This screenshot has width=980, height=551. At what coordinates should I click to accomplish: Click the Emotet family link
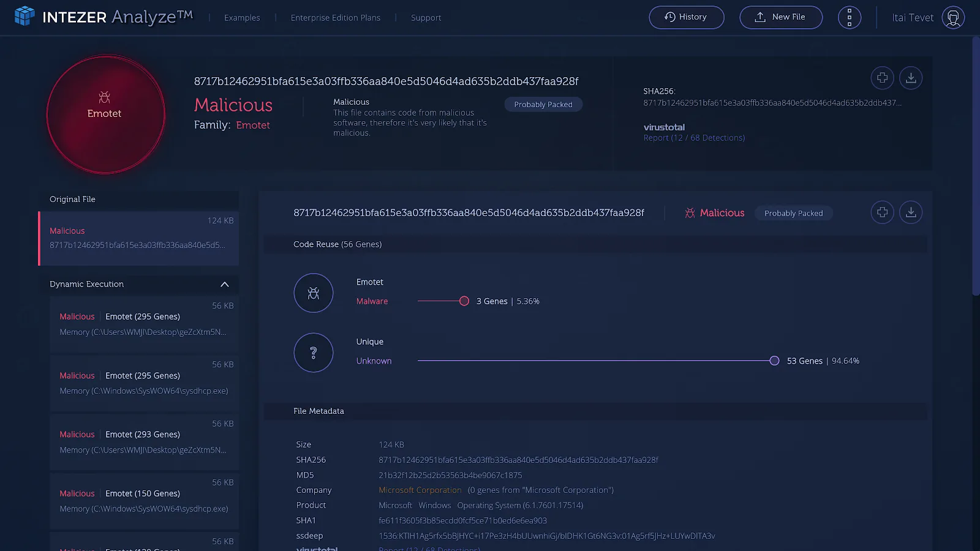(x=253, y=125)
